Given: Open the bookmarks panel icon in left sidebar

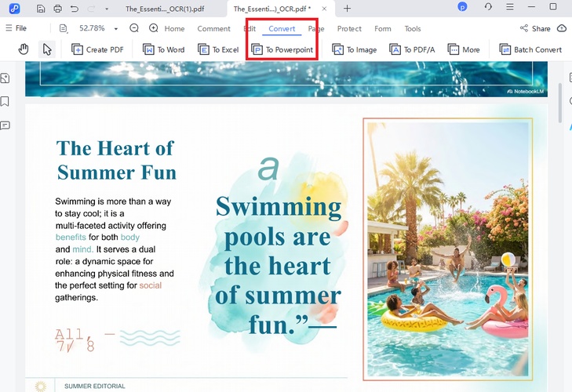Looking at the screenshot, I should [5, 101].
